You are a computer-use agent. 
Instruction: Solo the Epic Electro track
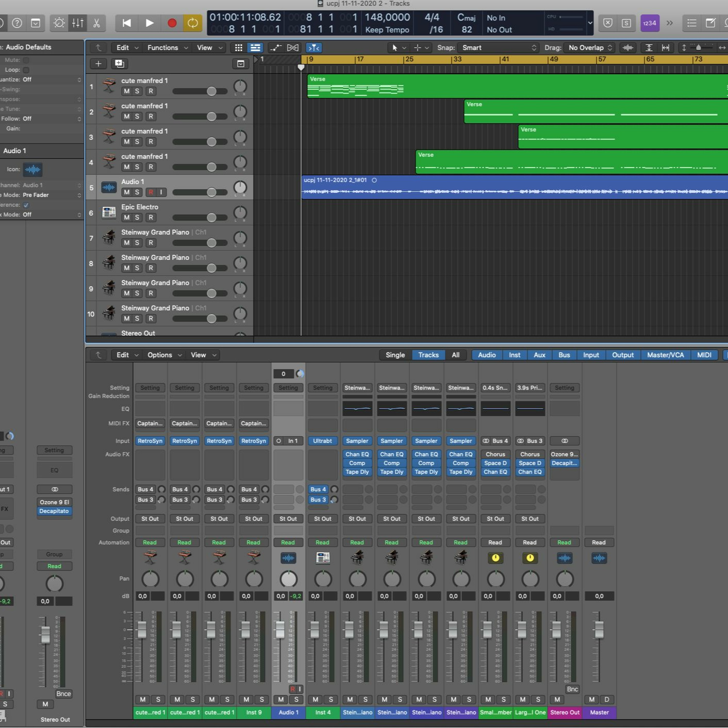[x=137, y=217]
